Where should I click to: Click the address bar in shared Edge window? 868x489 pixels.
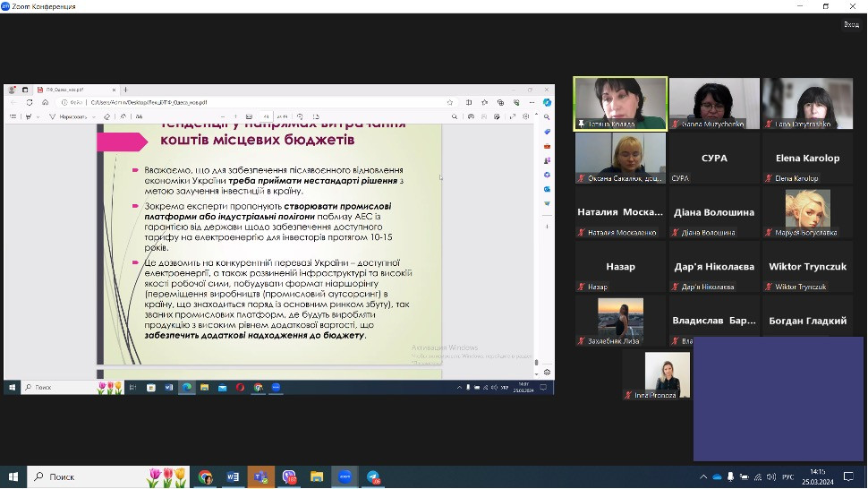(257, 102)
